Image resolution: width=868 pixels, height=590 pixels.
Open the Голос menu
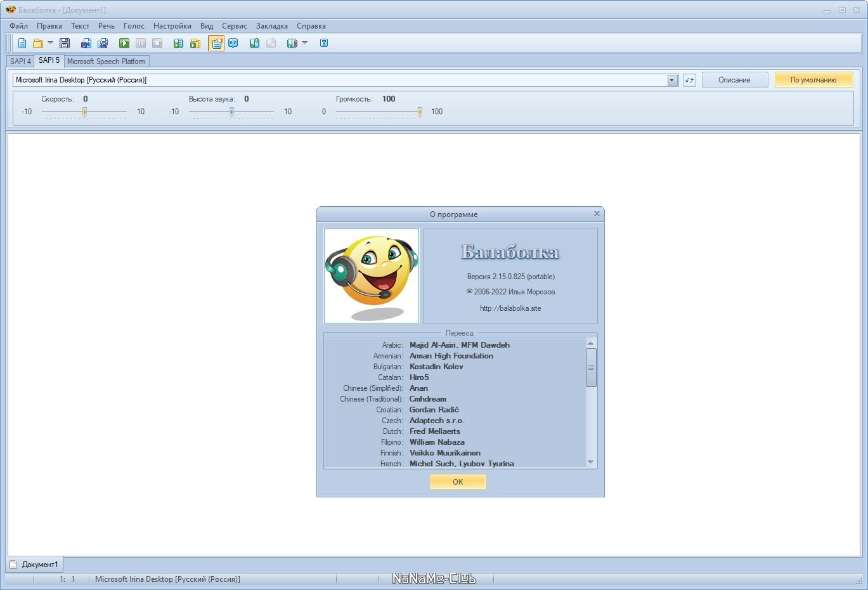[134, 26]
